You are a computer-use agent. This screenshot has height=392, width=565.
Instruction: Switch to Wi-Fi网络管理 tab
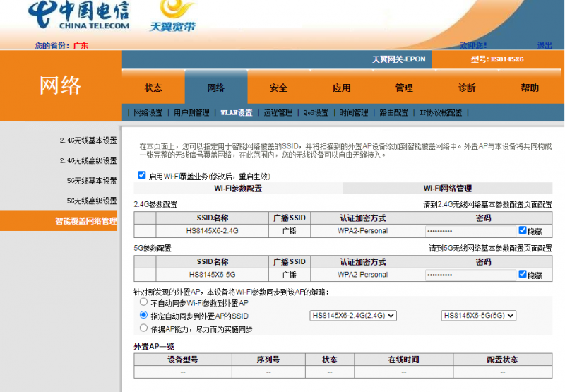[x=447, y=189]
